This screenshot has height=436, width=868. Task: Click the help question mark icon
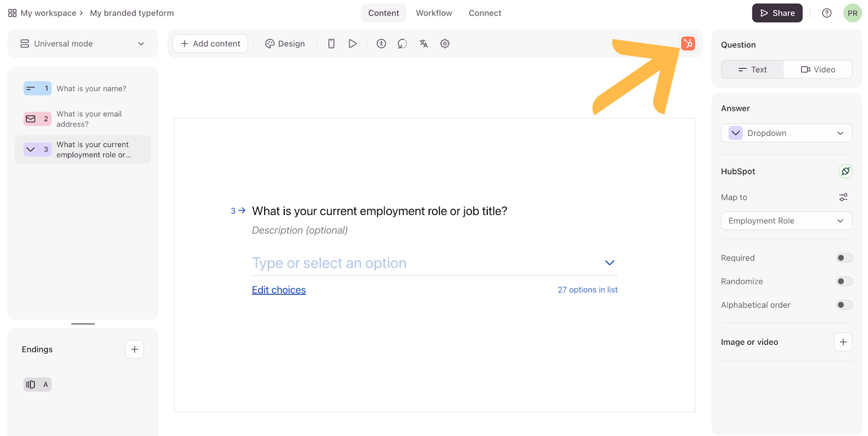pos(827,13)
